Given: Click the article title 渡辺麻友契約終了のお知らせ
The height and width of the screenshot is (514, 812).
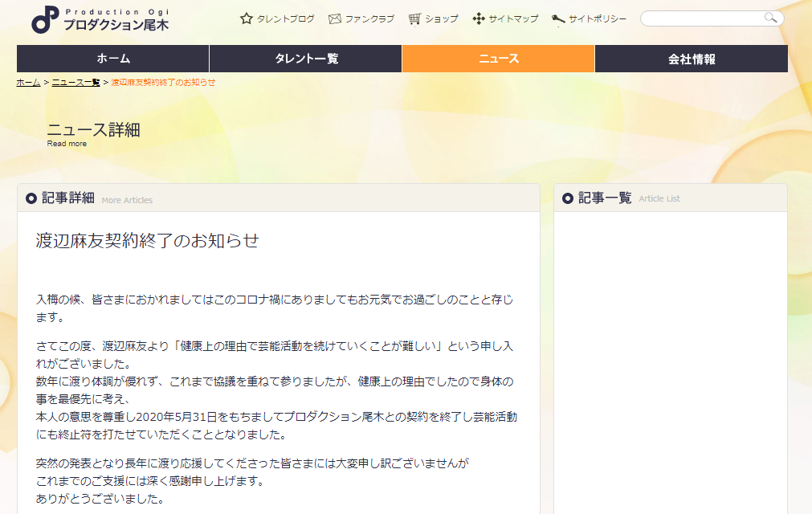Looking at the screenshot, I should (x=147, y=240).
